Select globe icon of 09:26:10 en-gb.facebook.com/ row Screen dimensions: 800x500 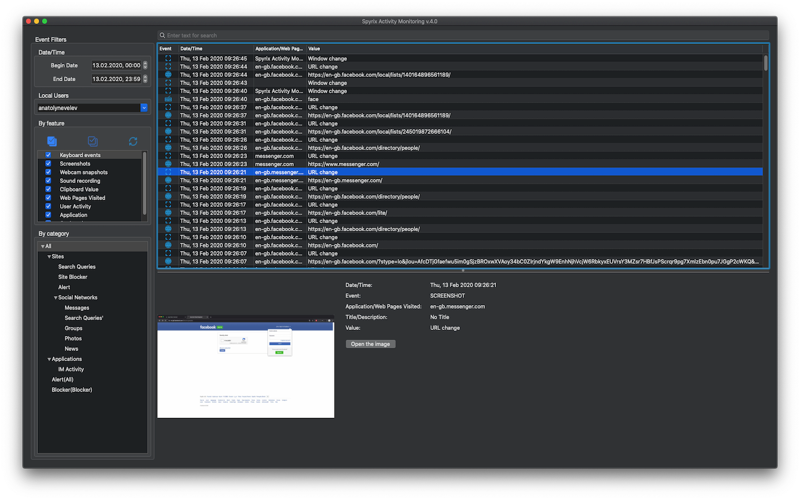(x=168, y=245)
